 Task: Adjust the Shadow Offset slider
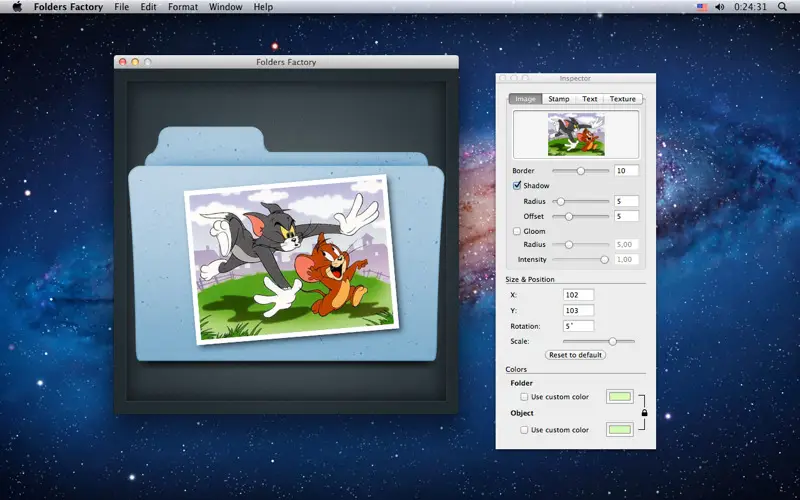581,216
